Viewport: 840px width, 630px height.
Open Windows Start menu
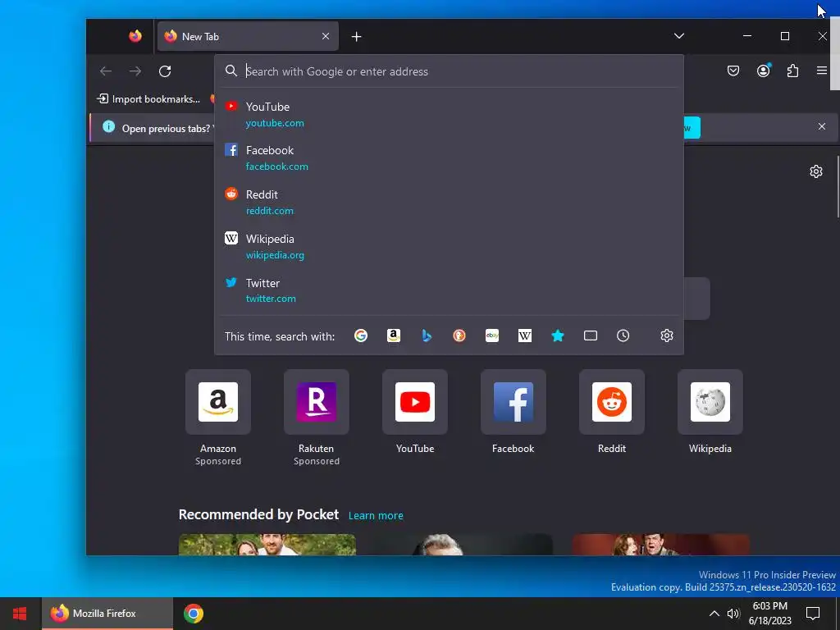click(20, 614)
